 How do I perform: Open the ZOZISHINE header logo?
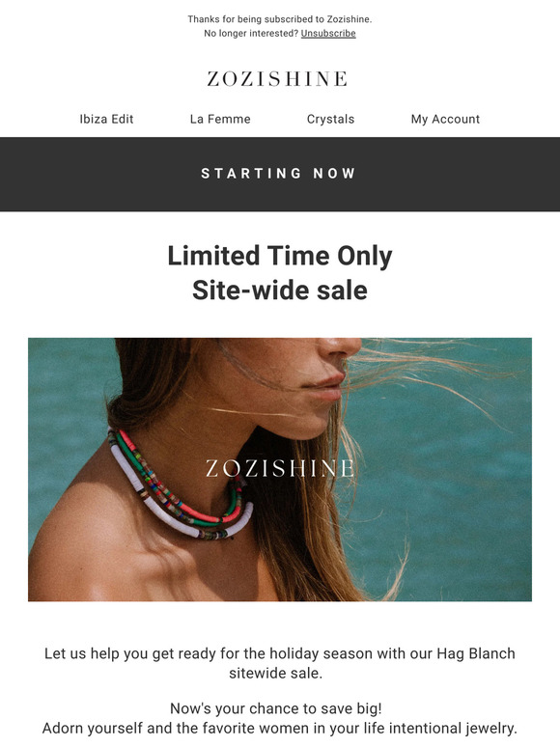click(x=277, y=79)
